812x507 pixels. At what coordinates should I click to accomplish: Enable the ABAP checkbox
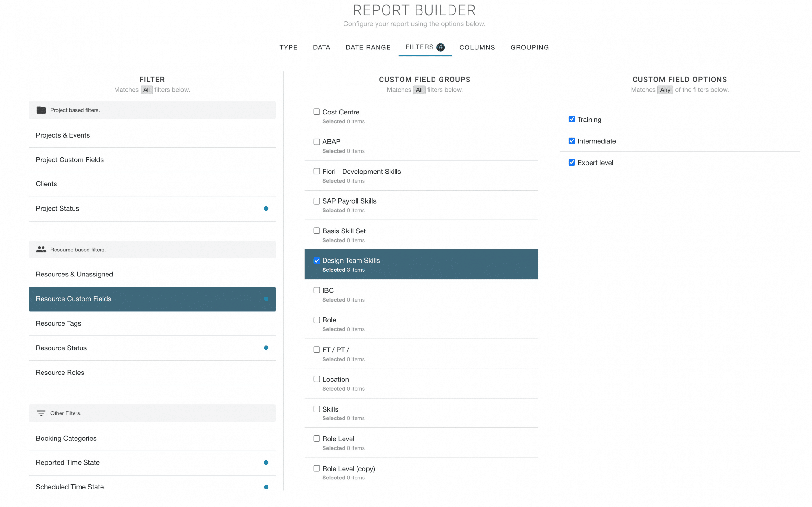click(317, 141)
